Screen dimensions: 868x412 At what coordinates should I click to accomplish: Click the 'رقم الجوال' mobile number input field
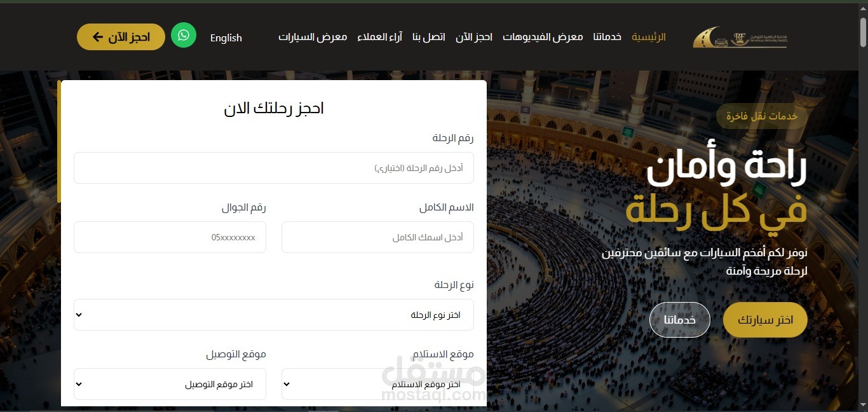[170, 237]
